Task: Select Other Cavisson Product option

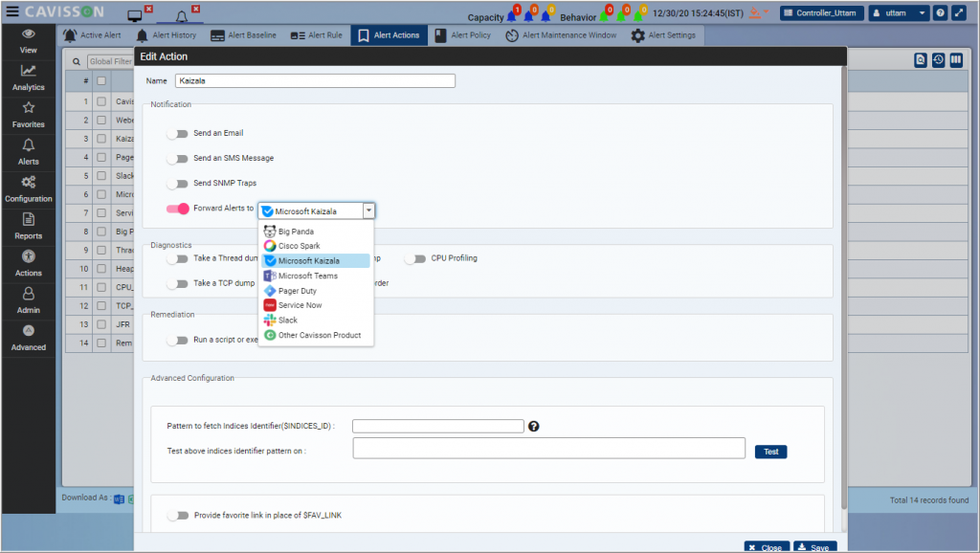Action: pos(316,335)
